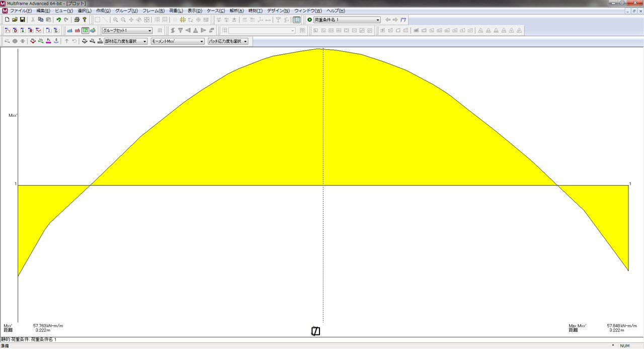Toggle the highlighted data table view button
This screenshot has width=644, height=349.
pyautogui.click(x=297, y=20)
